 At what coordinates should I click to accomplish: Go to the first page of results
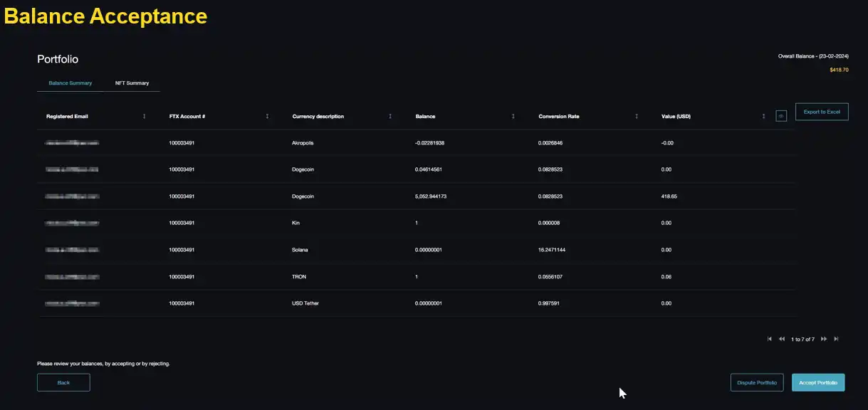(770, 339)
